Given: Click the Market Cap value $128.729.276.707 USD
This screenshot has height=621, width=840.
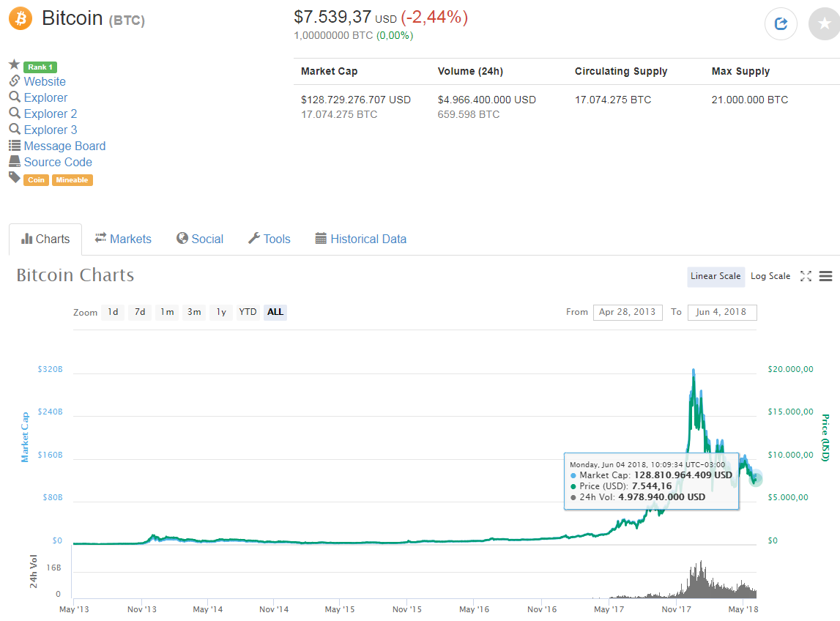Looking at the screenshot, I should coord(356,100).
